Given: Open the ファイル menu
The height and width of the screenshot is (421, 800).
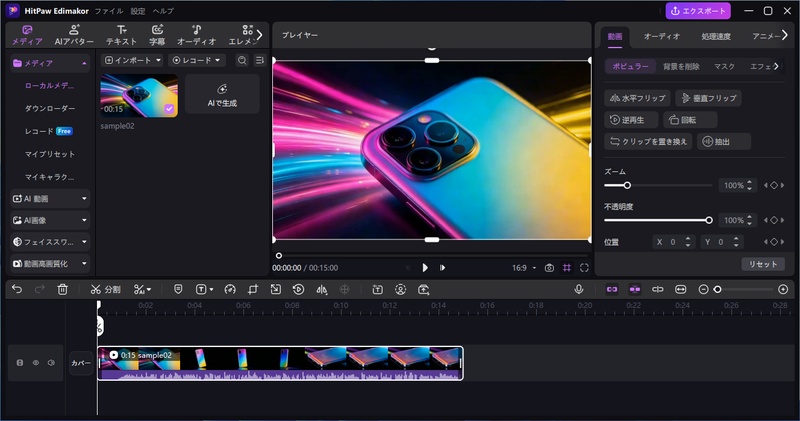Looking at the screenshot, I should coord(109,11).
